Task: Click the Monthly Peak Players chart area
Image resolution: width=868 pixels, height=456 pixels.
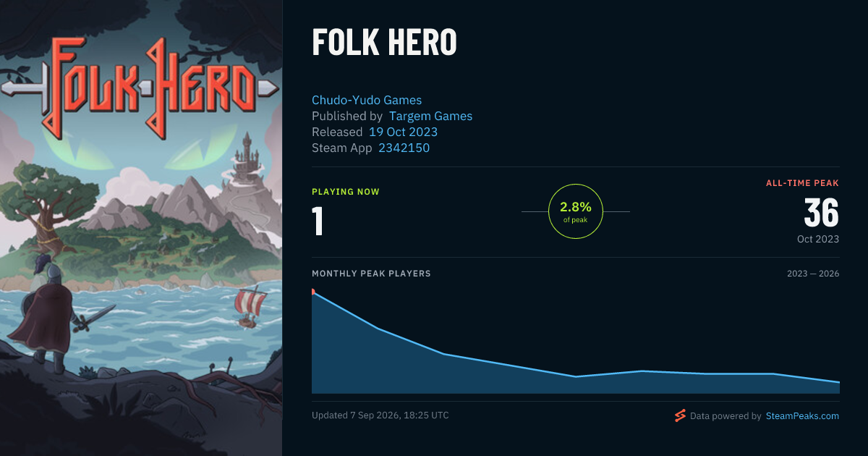Action: coord(576,341)
